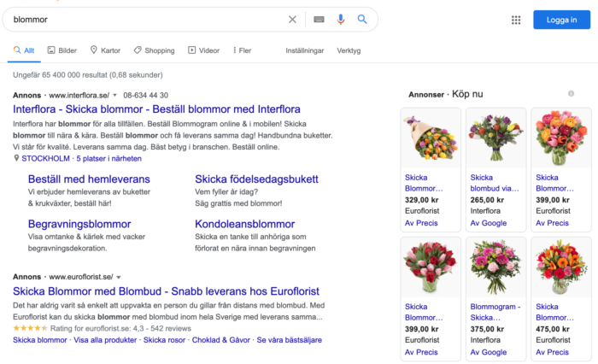This screenshot has width=598, height=364.
Task: Go to the Shopping tab
Action: (154, 50)
